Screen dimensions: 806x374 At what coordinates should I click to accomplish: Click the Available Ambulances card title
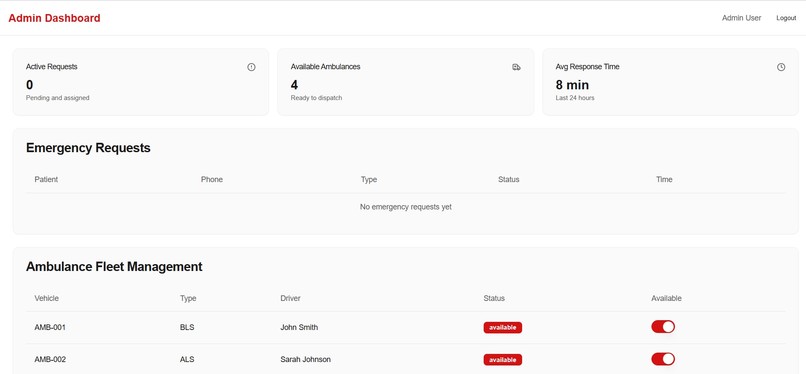[x=325, y=67]
